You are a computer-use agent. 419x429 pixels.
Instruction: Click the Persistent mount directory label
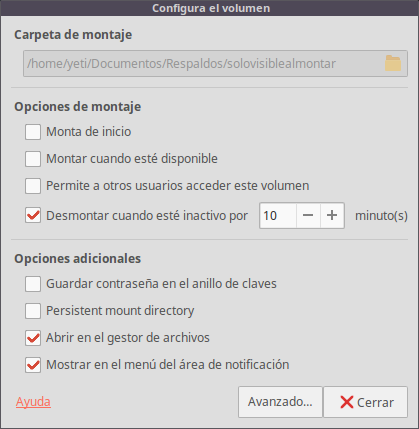[x=120, y=311]
